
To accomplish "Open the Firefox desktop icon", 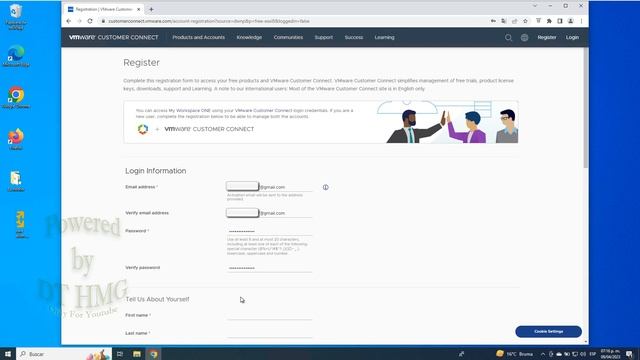I will 16,140.
